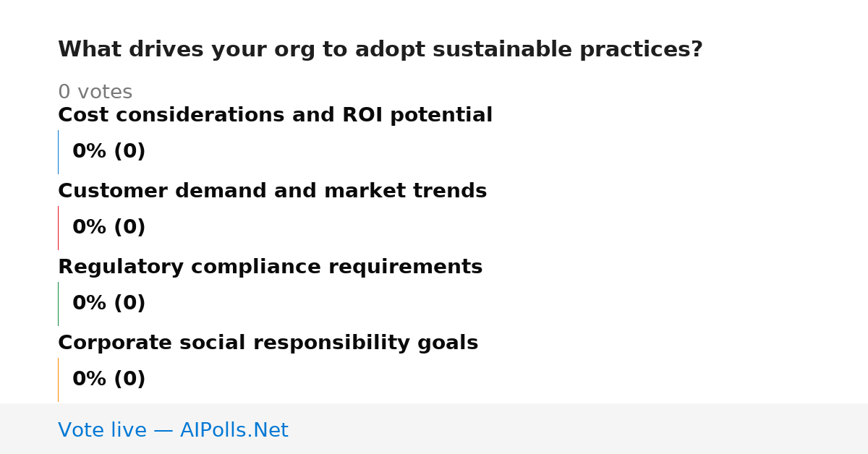The width and height of the screenshot is (868, 454).
Task: Click the 0% (0) result under Customer demand
Action: 109,228
